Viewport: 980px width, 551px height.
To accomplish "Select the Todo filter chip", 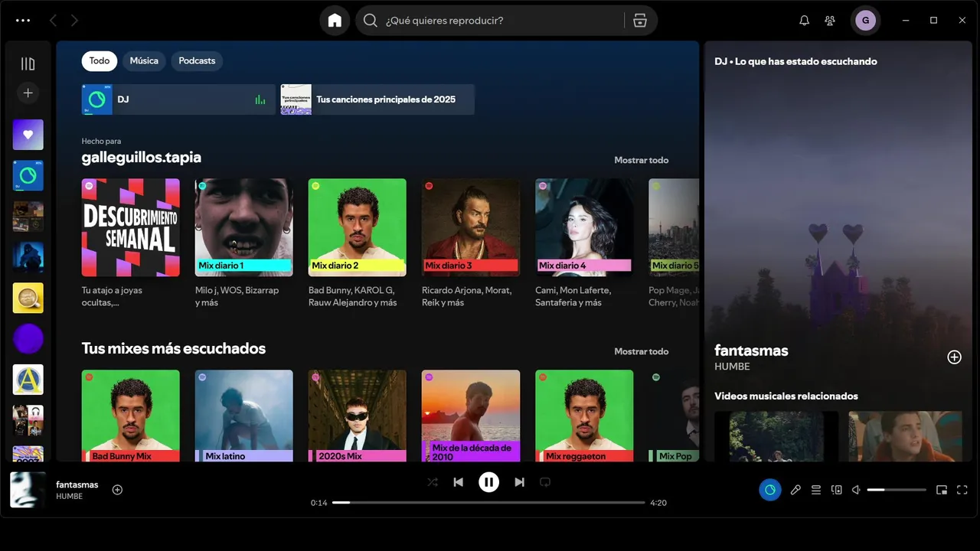I will coord(100,60).
